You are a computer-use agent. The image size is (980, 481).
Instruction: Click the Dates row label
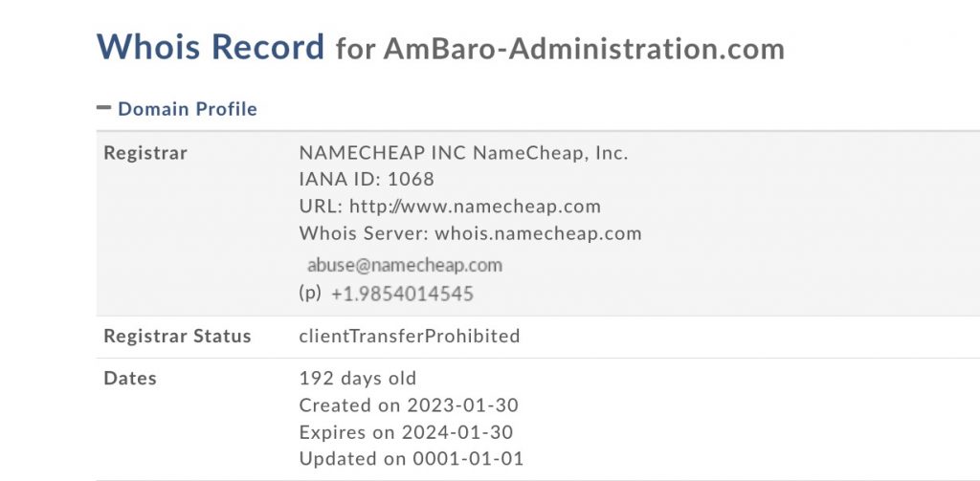130,379
